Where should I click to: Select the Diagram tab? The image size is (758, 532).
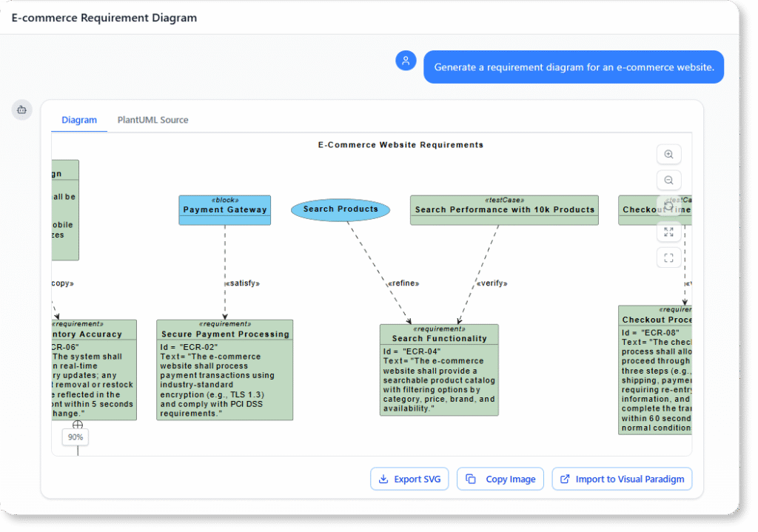click(78, 119)
